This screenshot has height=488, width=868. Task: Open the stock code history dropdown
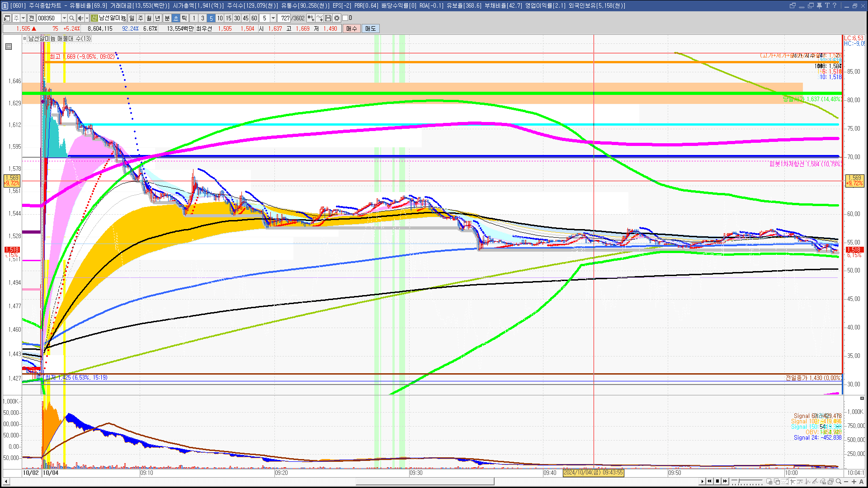(64, 18)
